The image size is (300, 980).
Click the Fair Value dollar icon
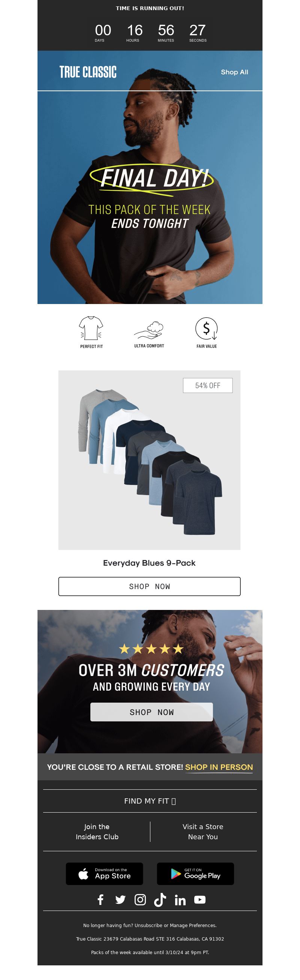click(207, 328)
